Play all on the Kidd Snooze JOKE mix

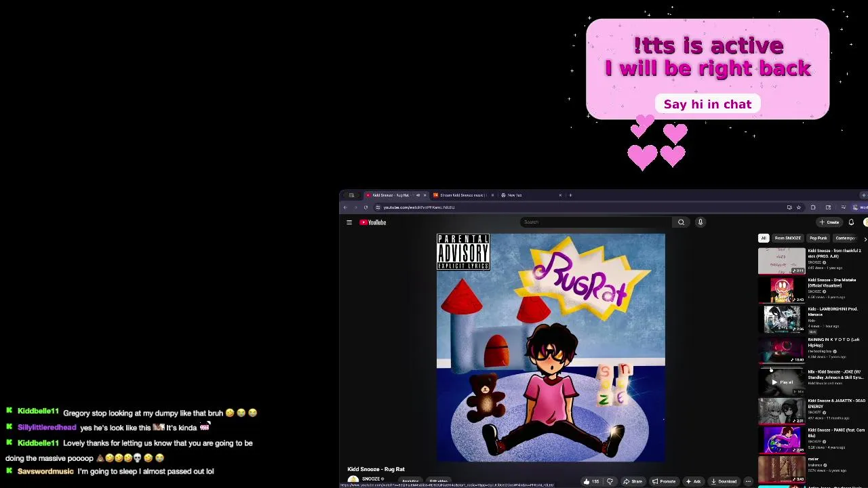point(782,382)
